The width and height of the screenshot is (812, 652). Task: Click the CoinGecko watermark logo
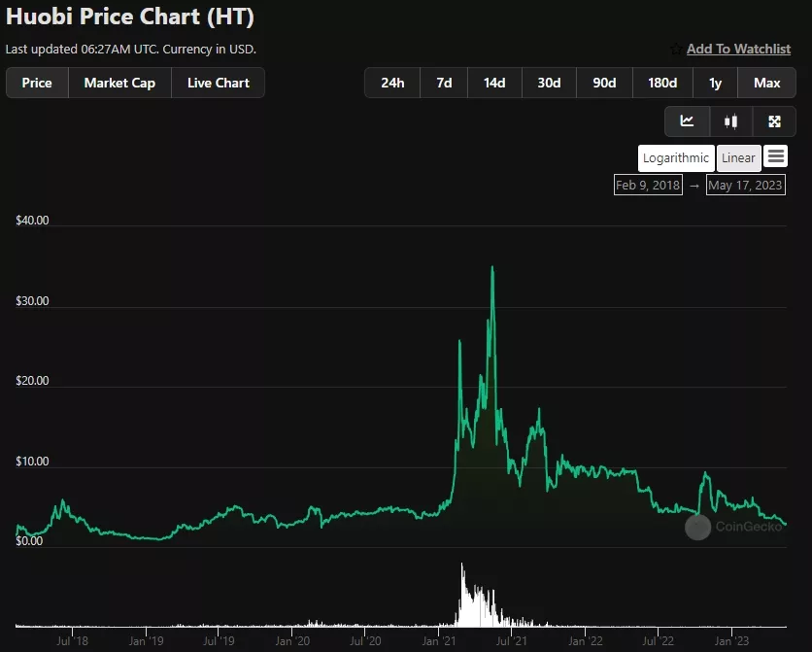[697, 527]
